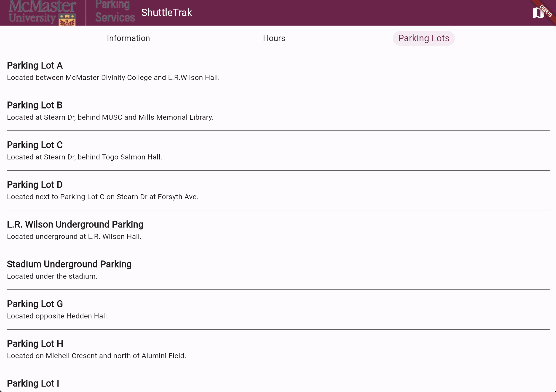The height and width of the screenshot is (392, 556).
Task: Click the Parking Lot D item
Action: (35, 185)
